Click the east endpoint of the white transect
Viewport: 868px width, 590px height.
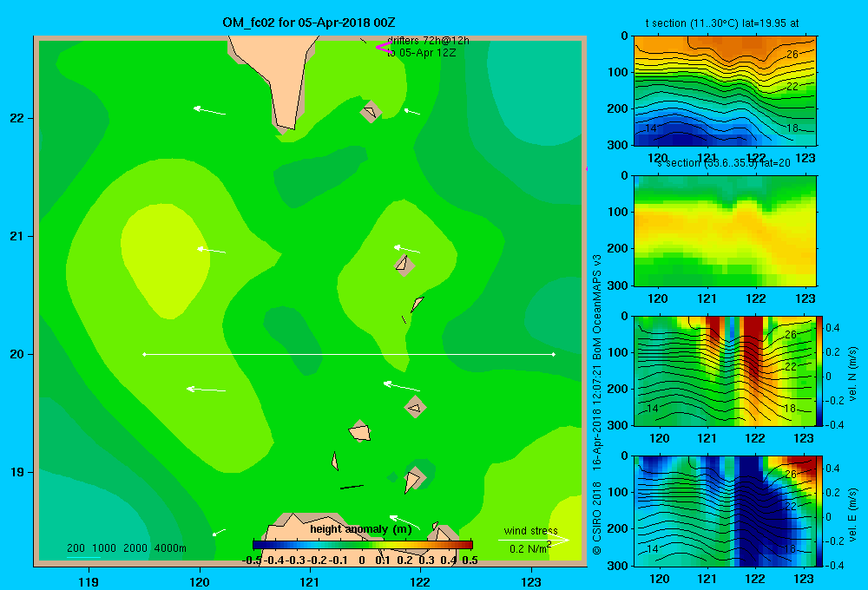[553, 354]
